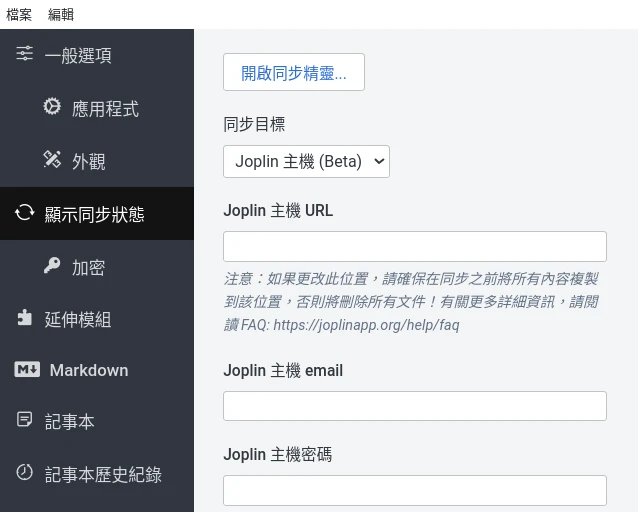
Task: Go to the 延伸模組 settings section
Action: click(x=78, y=319)
